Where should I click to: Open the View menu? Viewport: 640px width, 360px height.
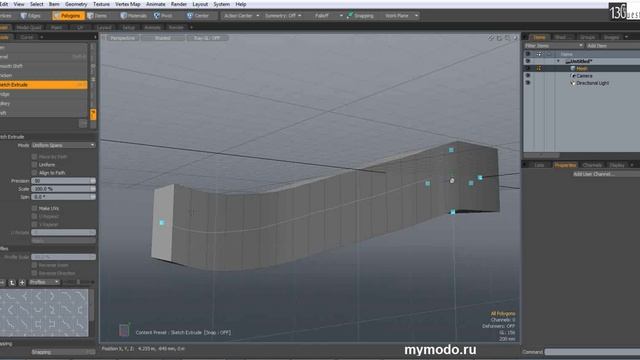19,4
